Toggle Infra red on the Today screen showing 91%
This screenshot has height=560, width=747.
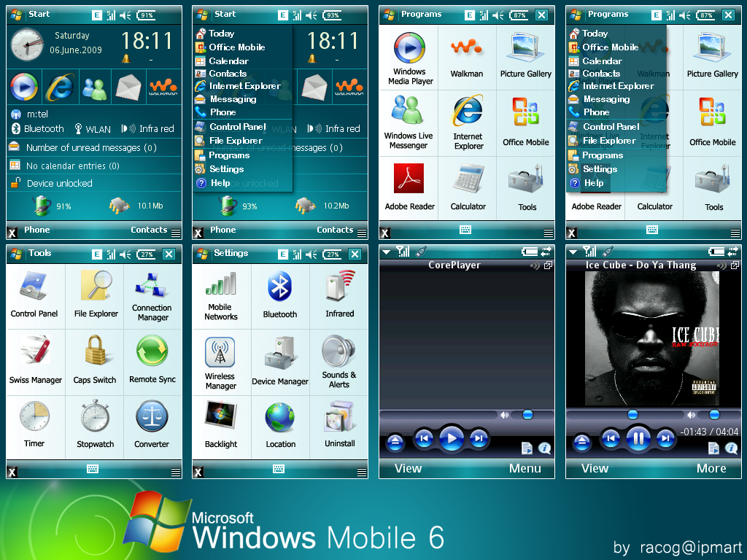tap(147, 128)
